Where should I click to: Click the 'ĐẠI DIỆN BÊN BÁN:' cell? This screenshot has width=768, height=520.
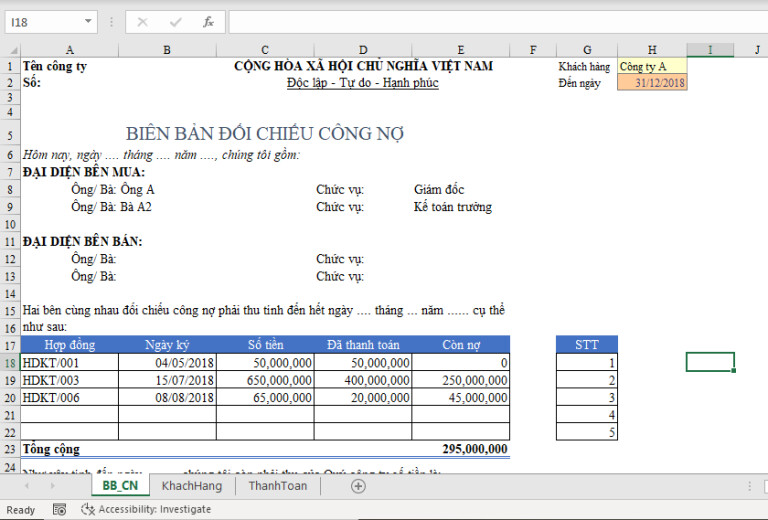(82, 241)
